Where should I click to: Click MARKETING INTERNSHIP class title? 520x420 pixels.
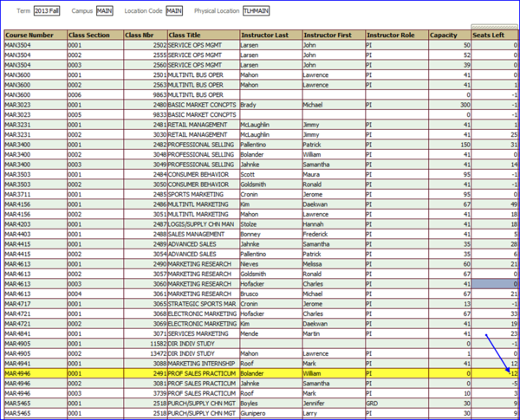(201, 364)
